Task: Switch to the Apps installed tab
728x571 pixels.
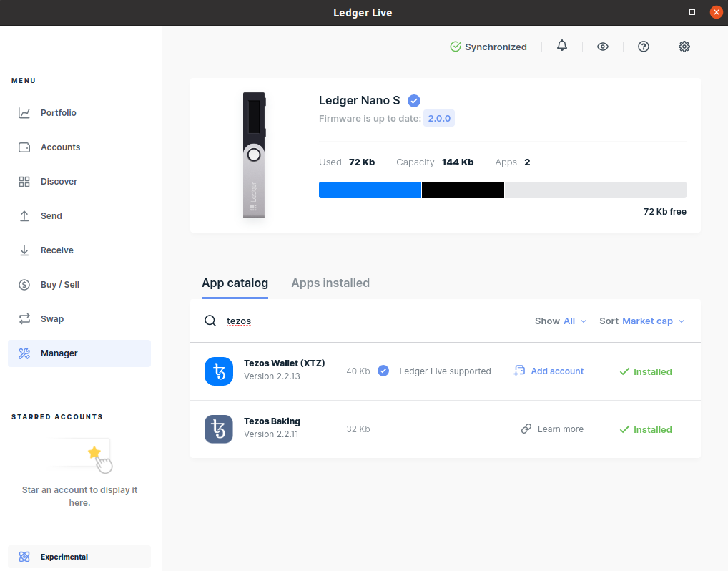Action: click(330, 283)
